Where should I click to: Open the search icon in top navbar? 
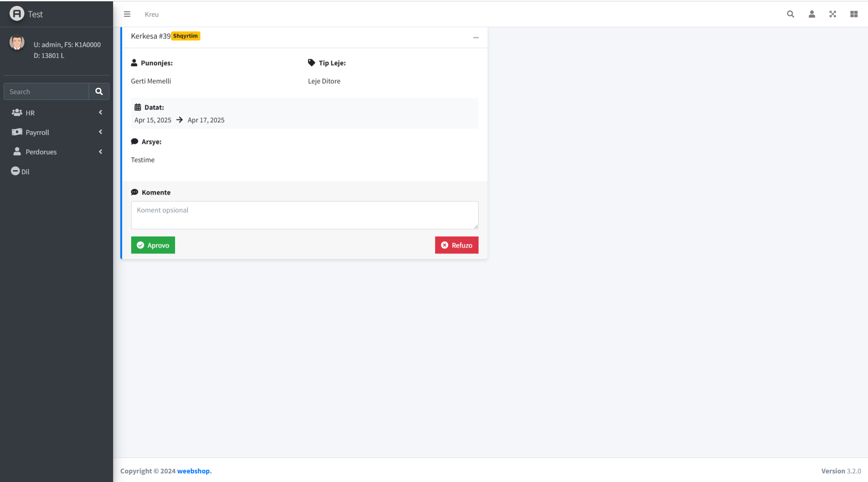tap(790, 14)
